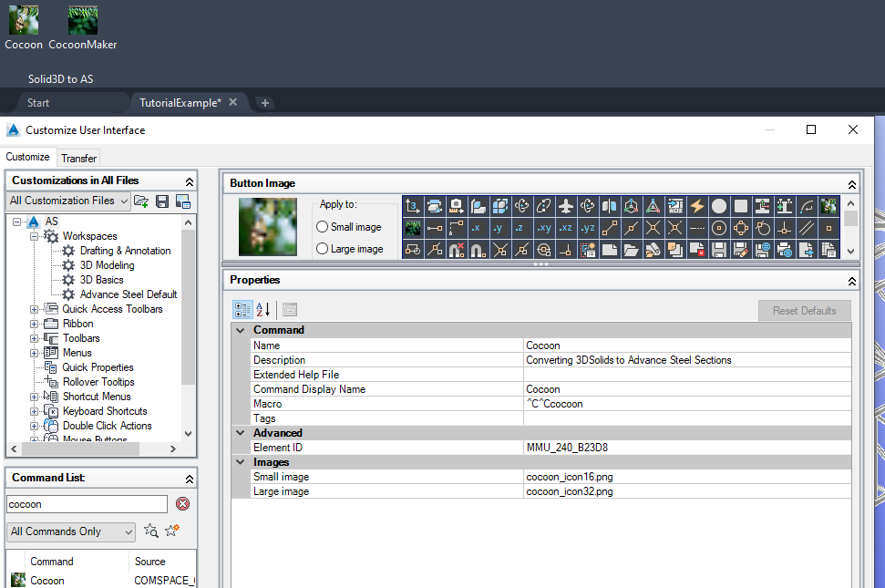
Task: Sort properties alphabetically with A-Z icon
Action: (263, 309)
